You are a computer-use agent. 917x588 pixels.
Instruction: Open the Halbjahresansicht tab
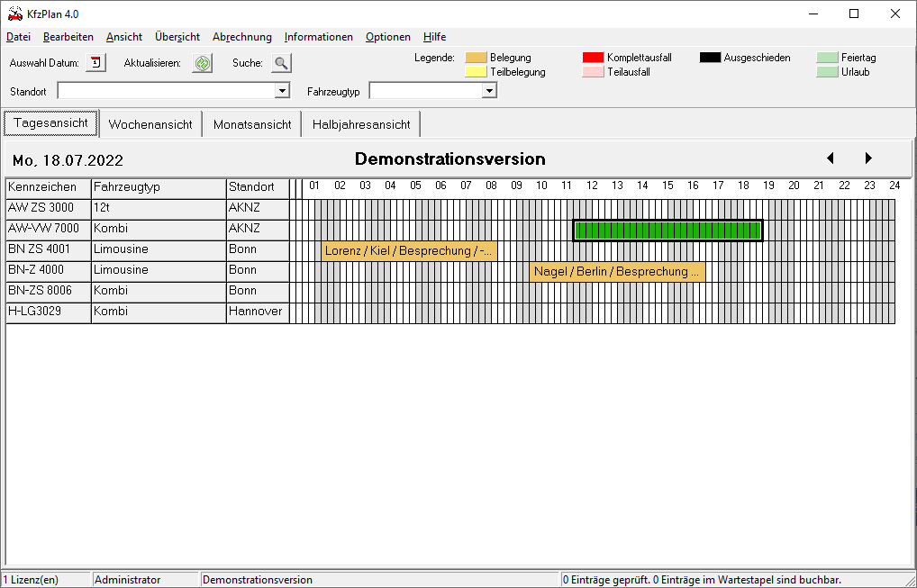[361, 124]
